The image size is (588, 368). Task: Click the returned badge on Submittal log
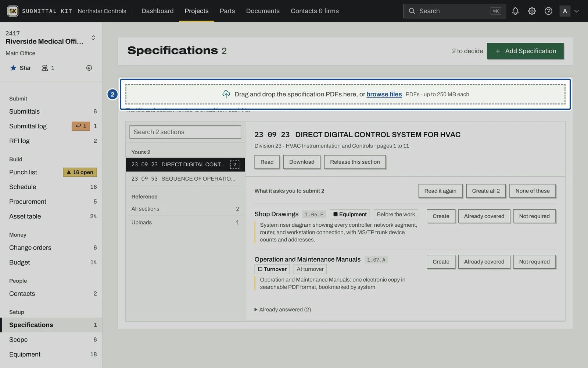pos(81,126)
